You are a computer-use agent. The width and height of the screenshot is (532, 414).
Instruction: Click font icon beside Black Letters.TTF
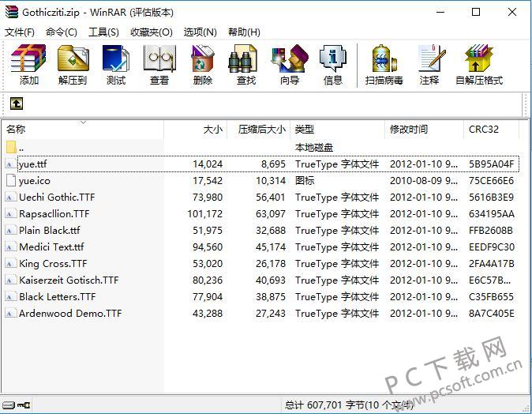pos(10,297)
